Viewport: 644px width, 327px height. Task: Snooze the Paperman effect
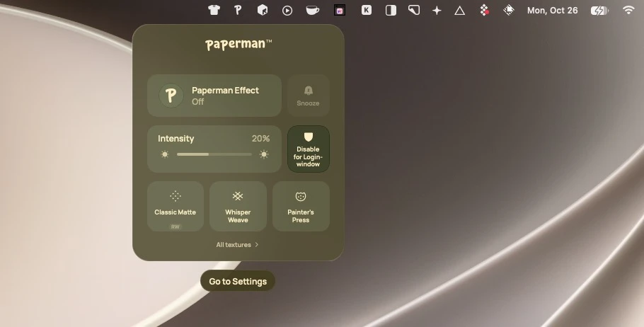click(309, 96)
